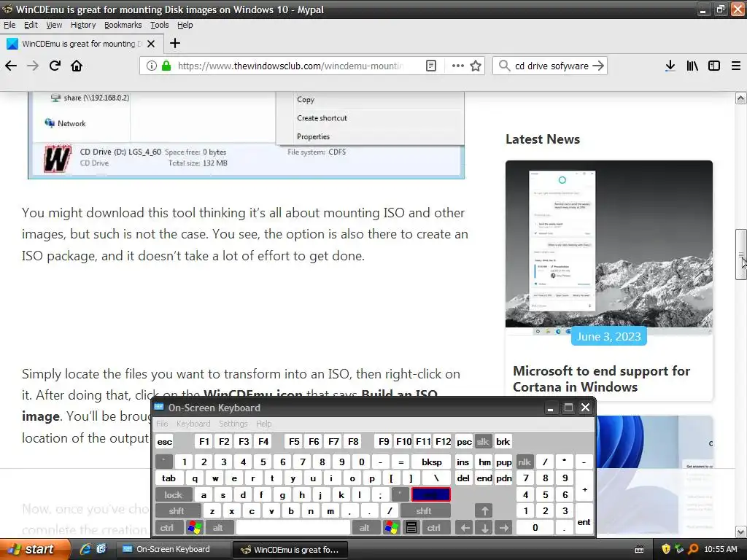This screenshot has width=747, height=560.
Task: Click the security shield tray icon
Action: [x=666, y=549]
